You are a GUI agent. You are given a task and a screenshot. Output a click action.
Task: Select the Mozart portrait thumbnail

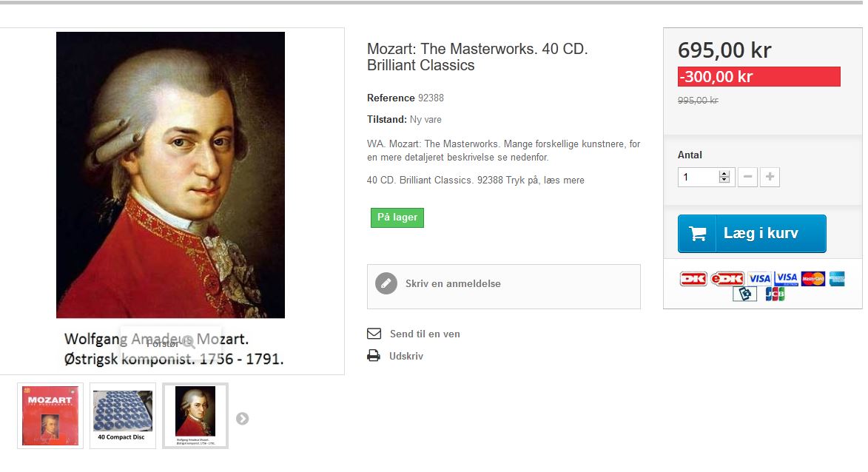click(195, 416)
